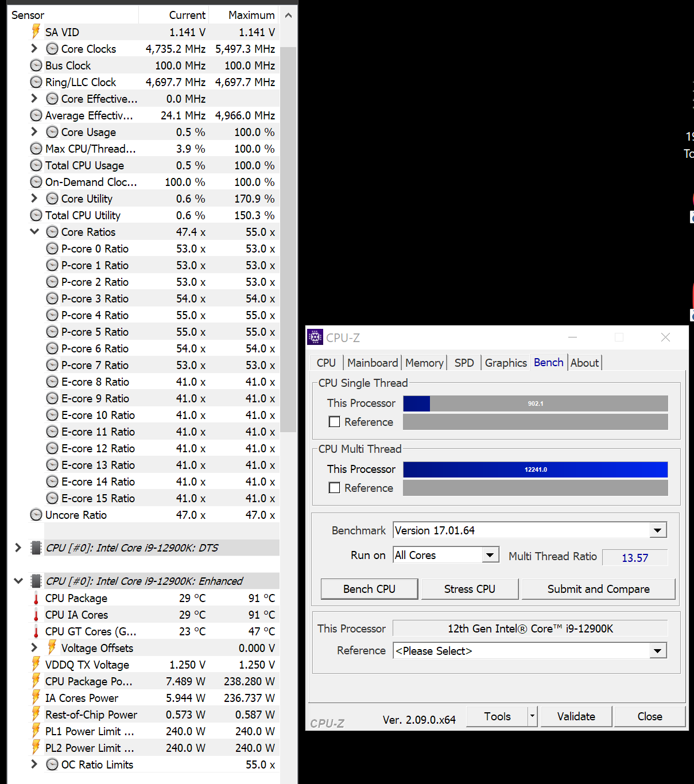694x784 pixels.
Task: Expand the Core Usage group
Action: coord(34,132)
